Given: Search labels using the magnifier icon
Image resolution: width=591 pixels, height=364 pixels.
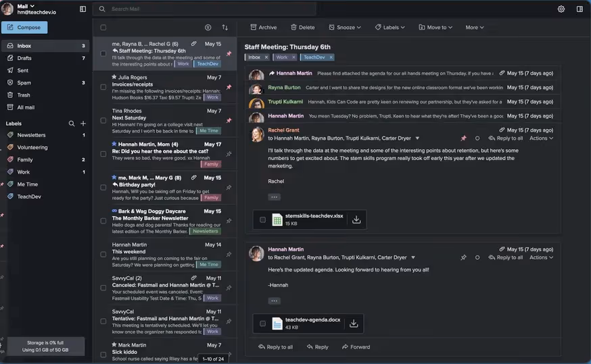Looking at the screenshot, I should pos(72,124).
